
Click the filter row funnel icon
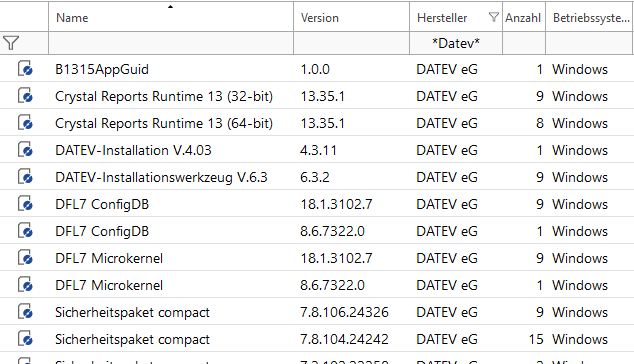tap(11, 43)
